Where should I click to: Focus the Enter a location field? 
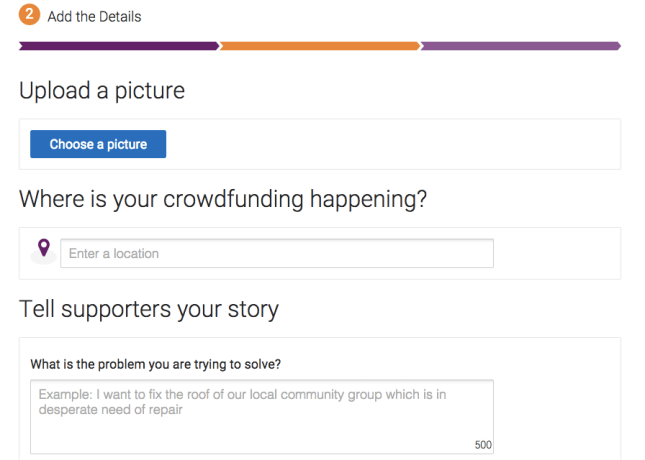pyautogui.click(x=277, y=253)
